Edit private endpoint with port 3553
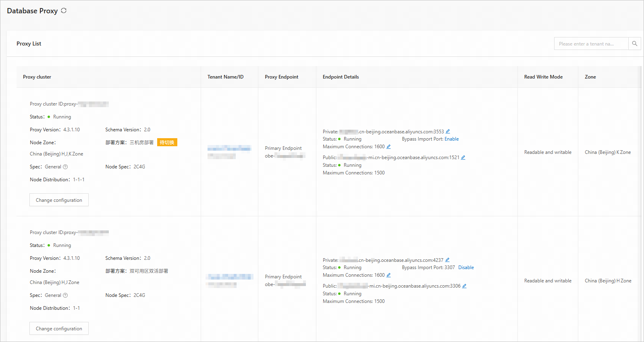The width and height of the screenshot is (644, 342). click(x=448, y=131)
